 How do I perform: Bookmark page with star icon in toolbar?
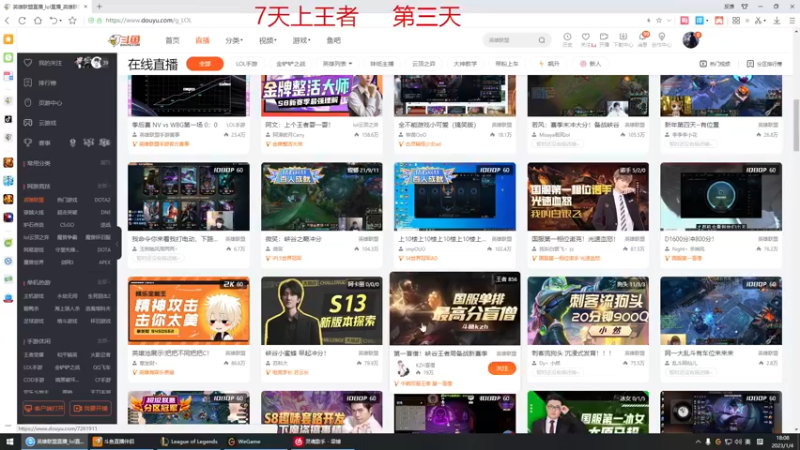[x=72, y=20]
